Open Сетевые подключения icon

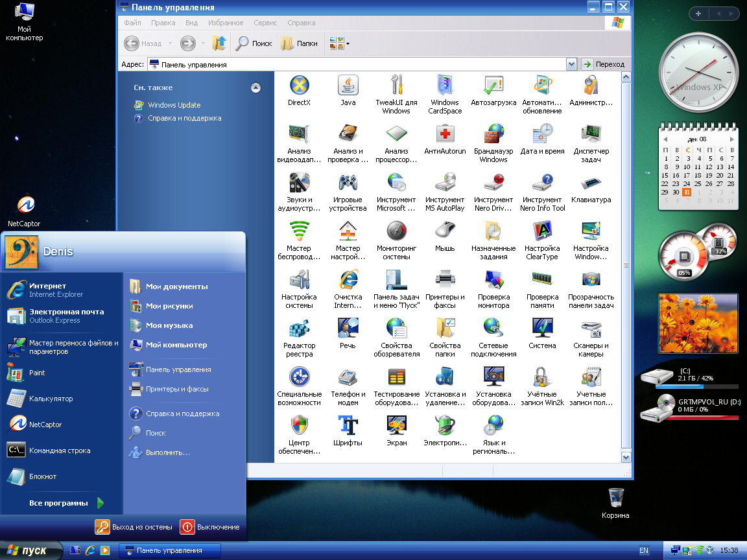click(x=493, y=337)
